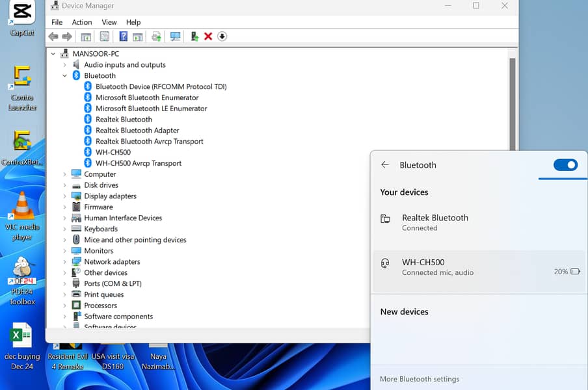Turn off the Bluetooth toggle switch
Screen dimensions: 588x390
[565, 165]
